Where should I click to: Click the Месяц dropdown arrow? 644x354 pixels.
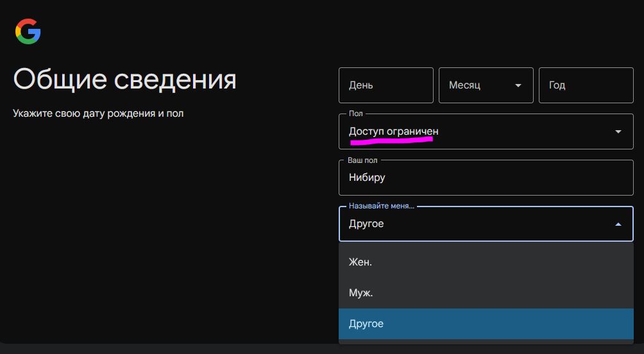point(518,85)
